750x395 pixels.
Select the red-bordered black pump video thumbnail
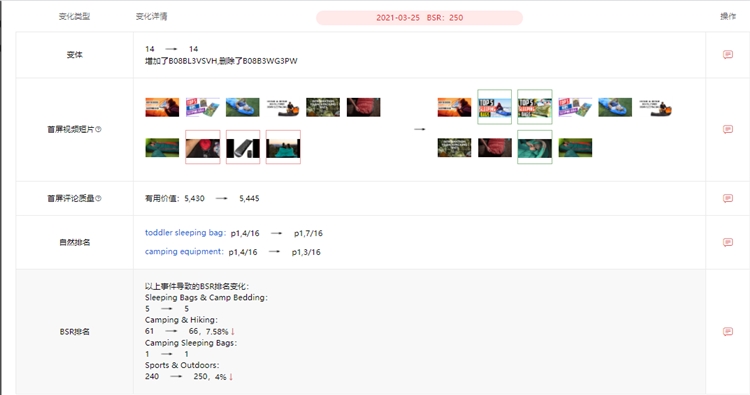point(243,147)
